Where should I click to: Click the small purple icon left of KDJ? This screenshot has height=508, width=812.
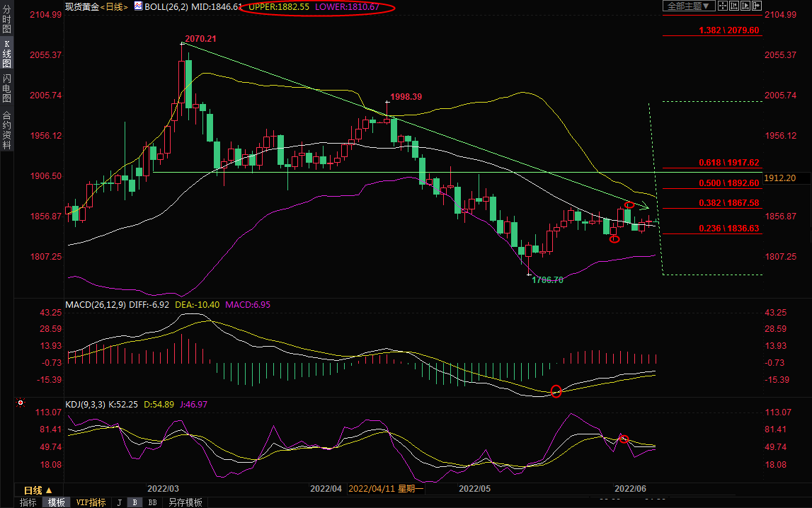pyautogui.click(x=21, y=403)
